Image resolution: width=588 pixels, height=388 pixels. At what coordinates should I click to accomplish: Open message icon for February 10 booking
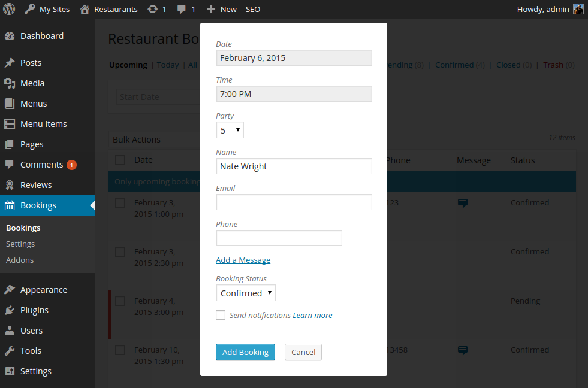(x=462, y=350)
